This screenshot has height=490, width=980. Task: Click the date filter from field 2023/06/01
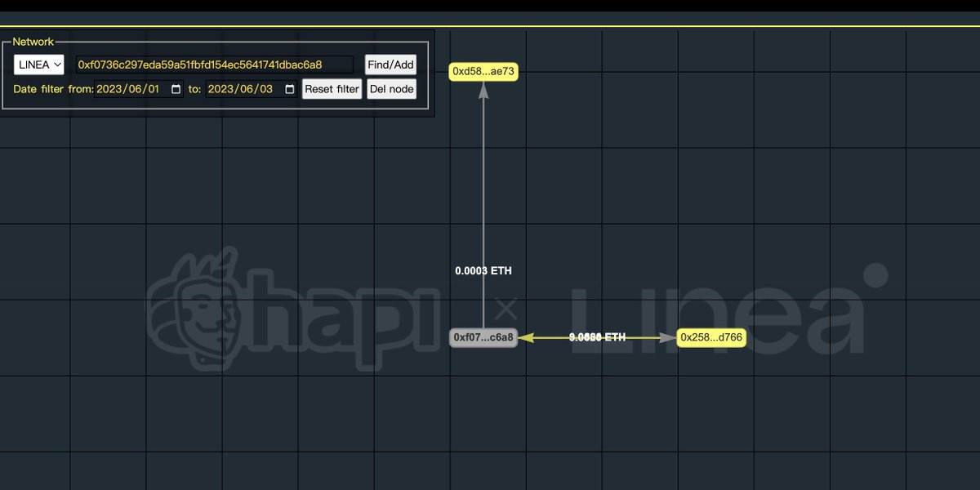click(140, 89)
